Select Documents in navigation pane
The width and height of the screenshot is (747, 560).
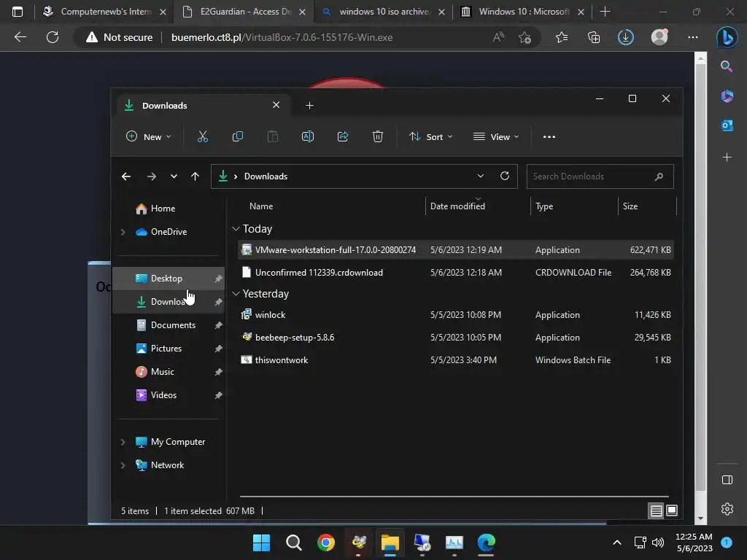coord(169,325)
